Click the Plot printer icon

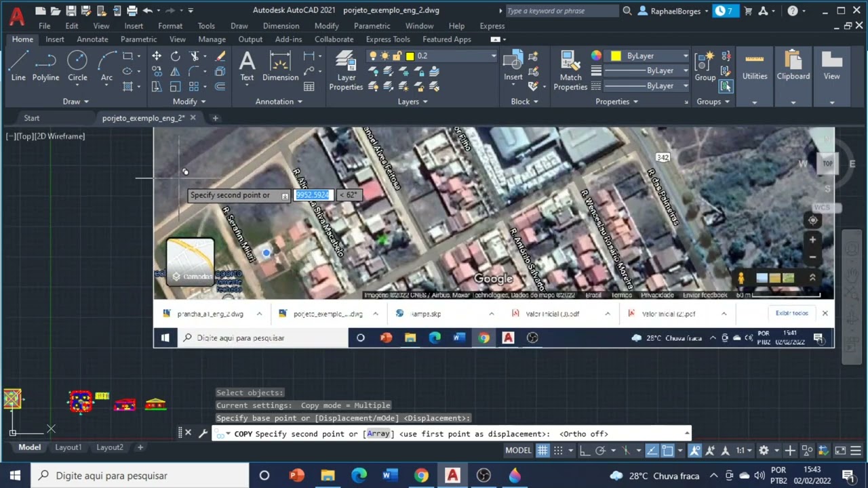[x=132, y=11]
